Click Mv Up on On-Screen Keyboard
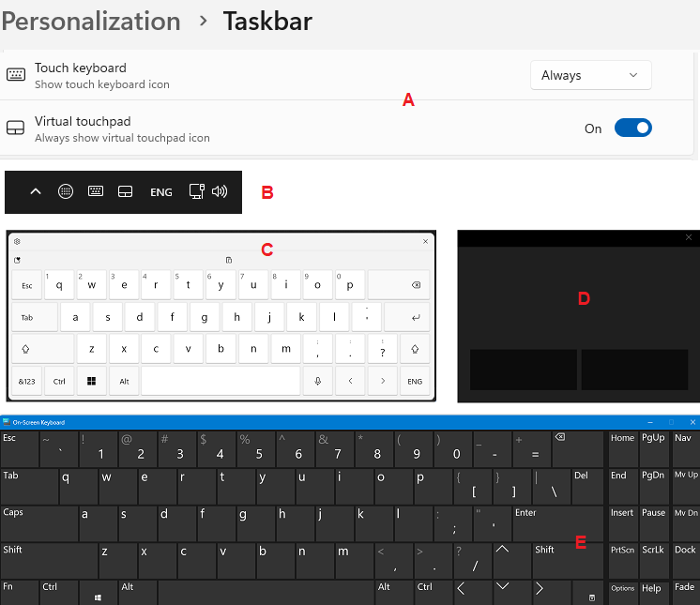700x605 pixels. [x=685, y=486]
